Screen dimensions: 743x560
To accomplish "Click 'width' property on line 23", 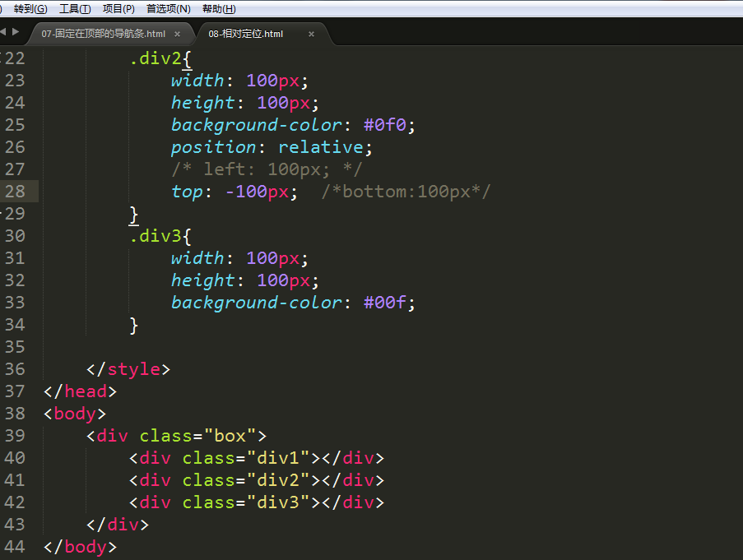I will pos(197,81).
